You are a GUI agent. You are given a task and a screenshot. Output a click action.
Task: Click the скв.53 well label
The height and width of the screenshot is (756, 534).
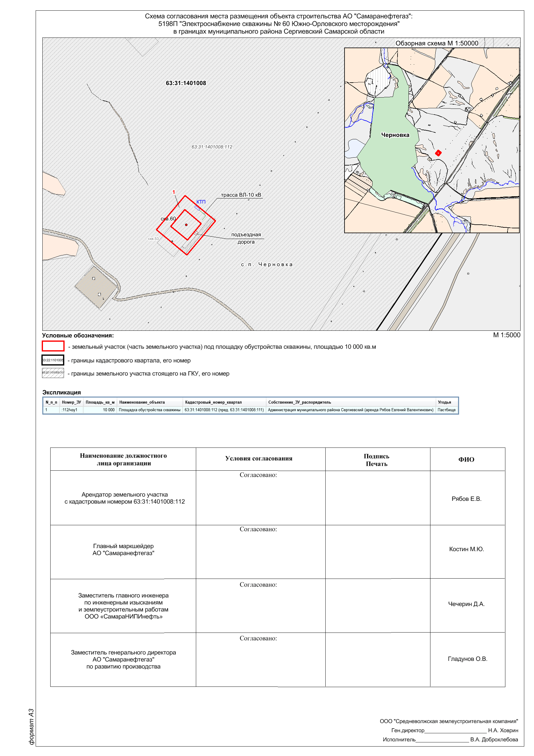[153, 239]
